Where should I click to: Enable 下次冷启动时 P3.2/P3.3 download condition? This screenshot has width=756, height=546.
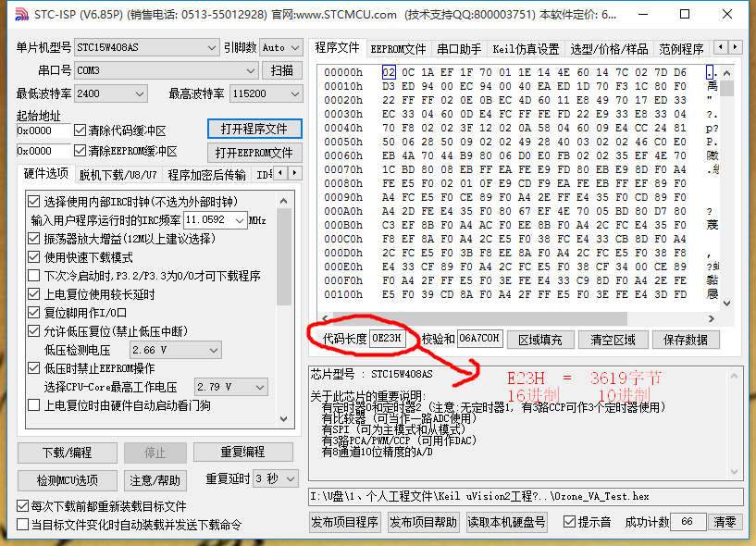pyautogui.click(x=33, y=276)
